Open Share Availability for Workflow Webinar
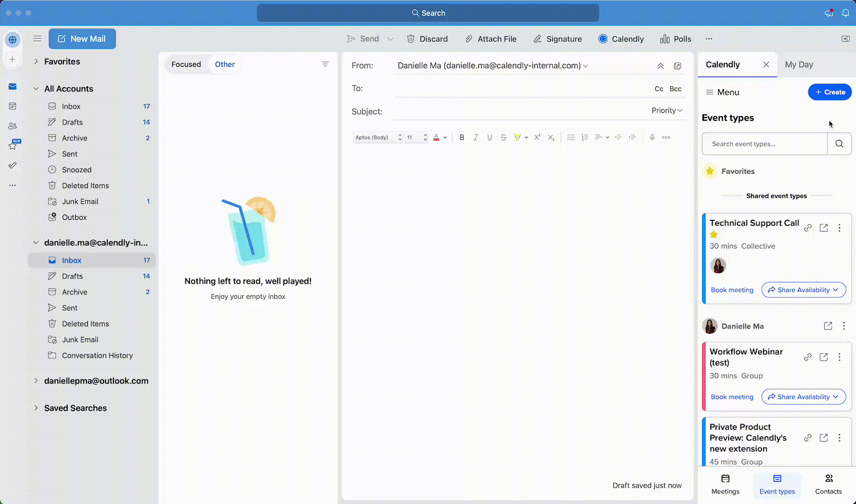Image resolution: width=856 pixels, height=504 pixels. [803, 397]
